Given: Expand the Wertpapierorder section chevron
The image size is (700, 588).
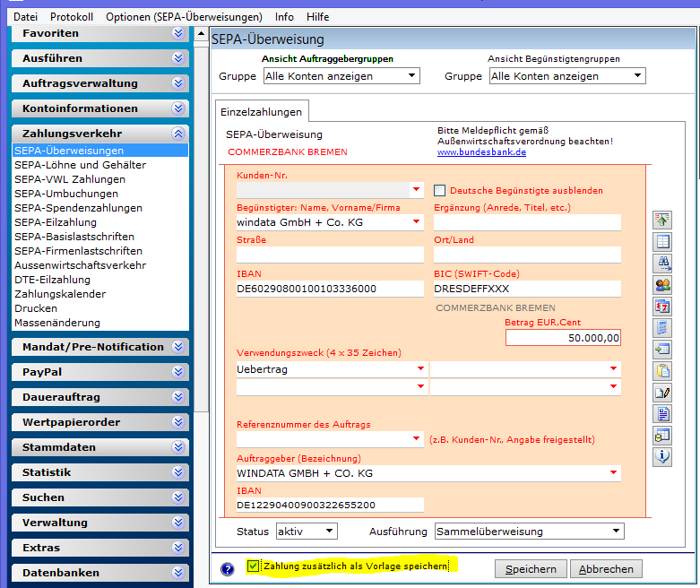Looking at the screenshot, I should [178, 422].
